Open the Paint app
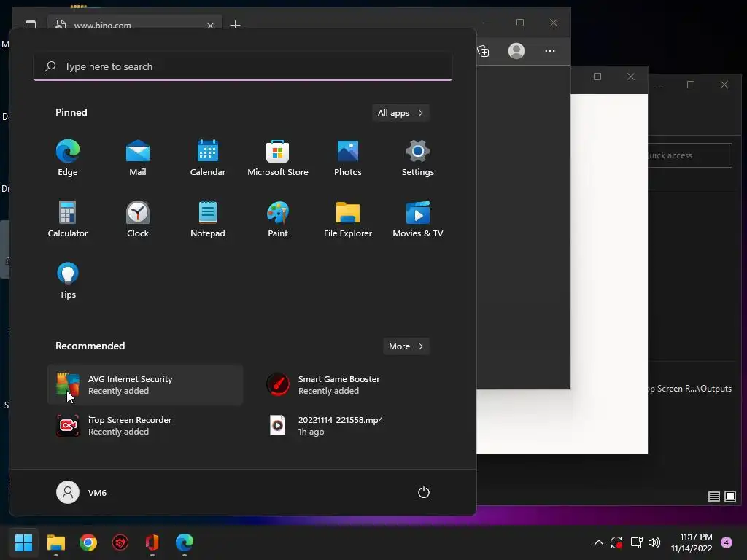The image size is (747, 560). pos(278,219)
